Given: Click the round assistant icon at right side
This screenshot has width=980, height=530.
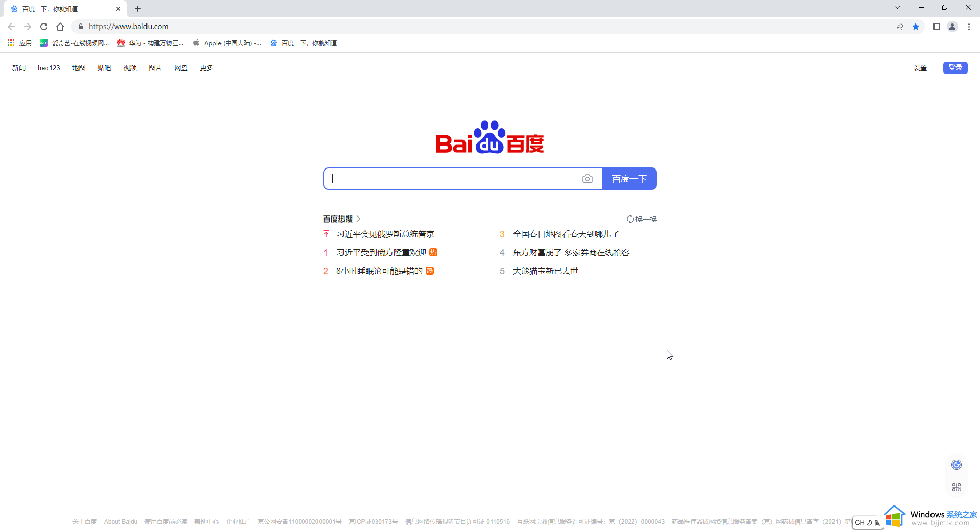Looking at the screenshot, I should 957,464.
